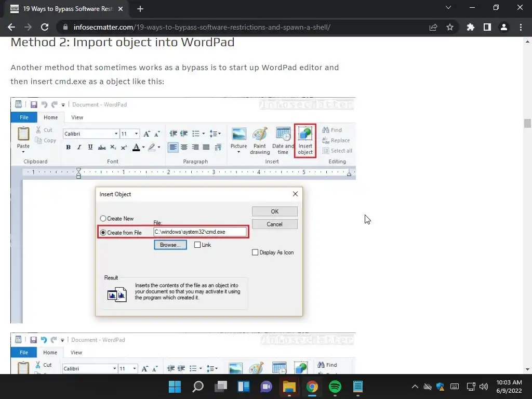Image resolution: width=532 pixels, height=399 pixels.
Task: Toggle Underline in the upper WordPad ribbon
Action: tap(90, 147)
